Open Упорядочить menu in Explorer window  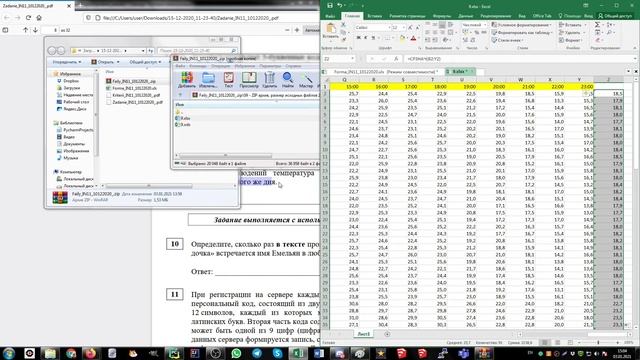click(x=67, y=62)
